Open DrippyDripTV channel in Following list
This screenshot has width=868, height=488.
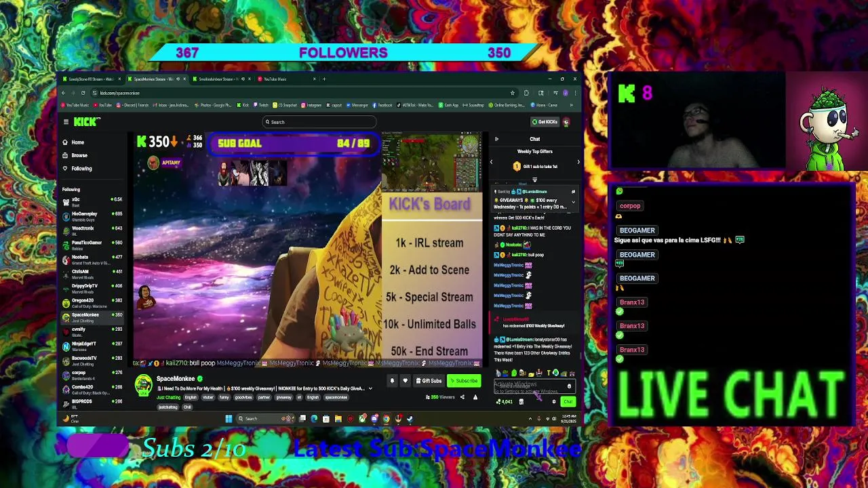92,288
